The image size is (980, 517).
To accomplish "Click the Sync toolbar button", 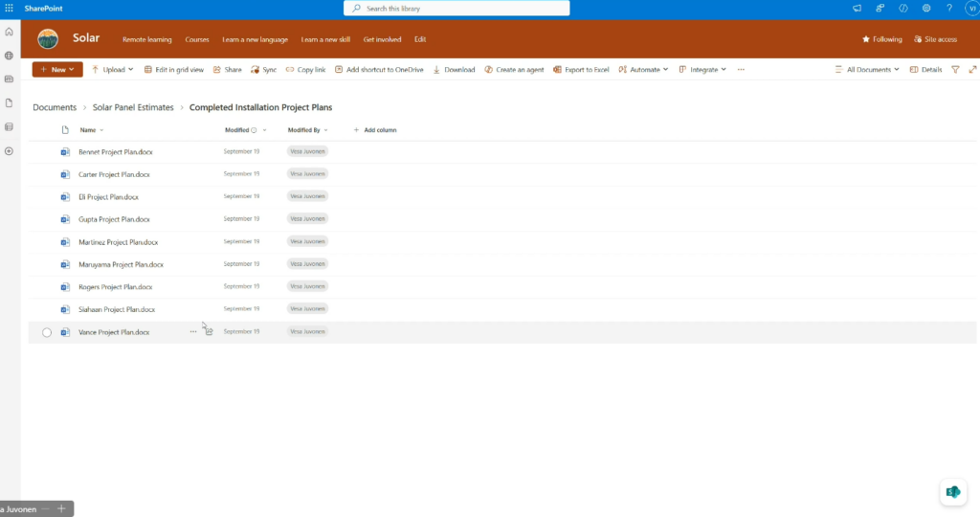I will coord(263,70).
